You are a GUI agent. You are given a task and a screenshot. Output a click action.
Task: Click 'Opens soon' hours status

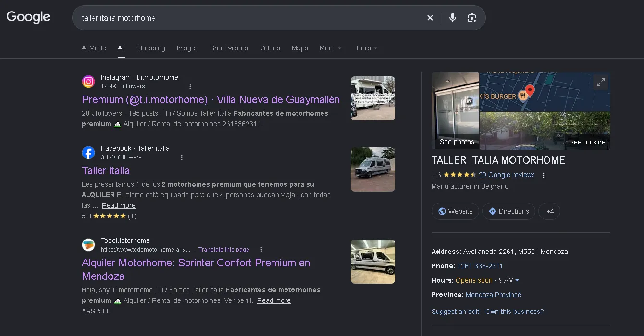coord(474,280)
